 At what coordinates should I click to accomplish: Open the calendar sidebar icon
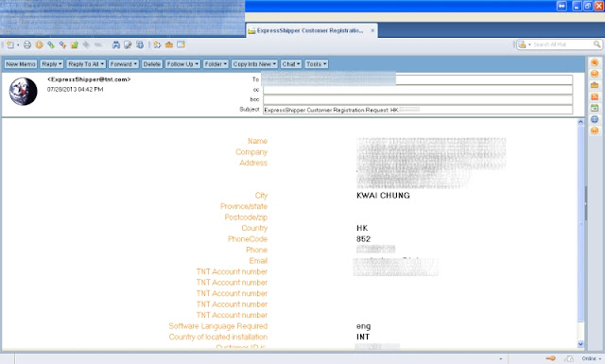pos(595,108)
